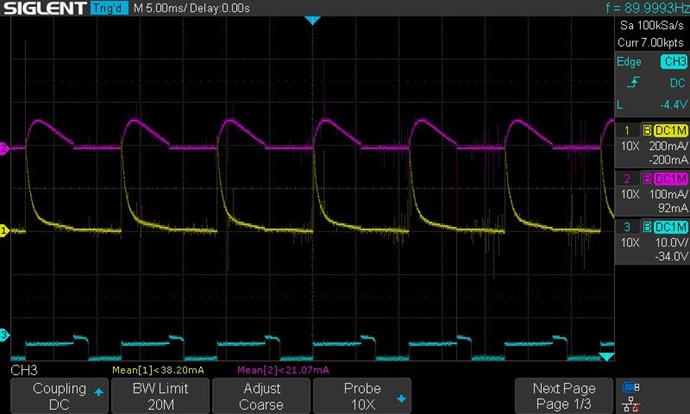This screenshot has height=414, width=690.
Task: Click the channel 1 offset -200mA value
Action: (x=668, y=160)
